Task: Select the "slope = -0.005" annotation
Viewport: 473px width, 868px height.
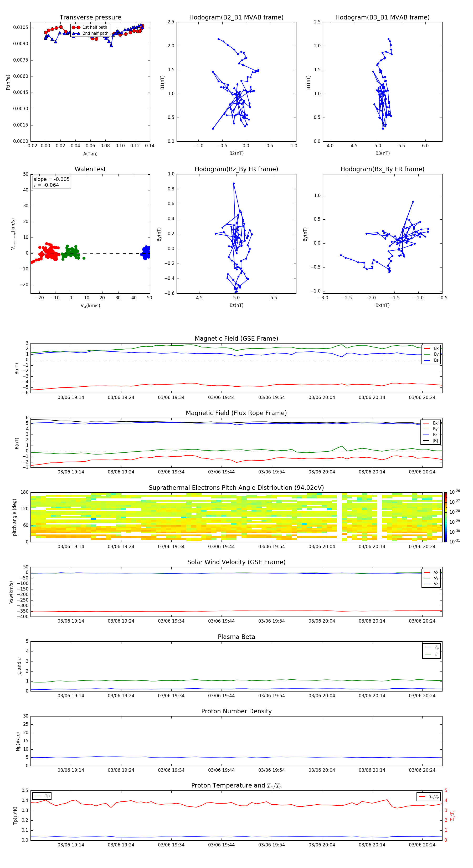Action: coord(52,179)
